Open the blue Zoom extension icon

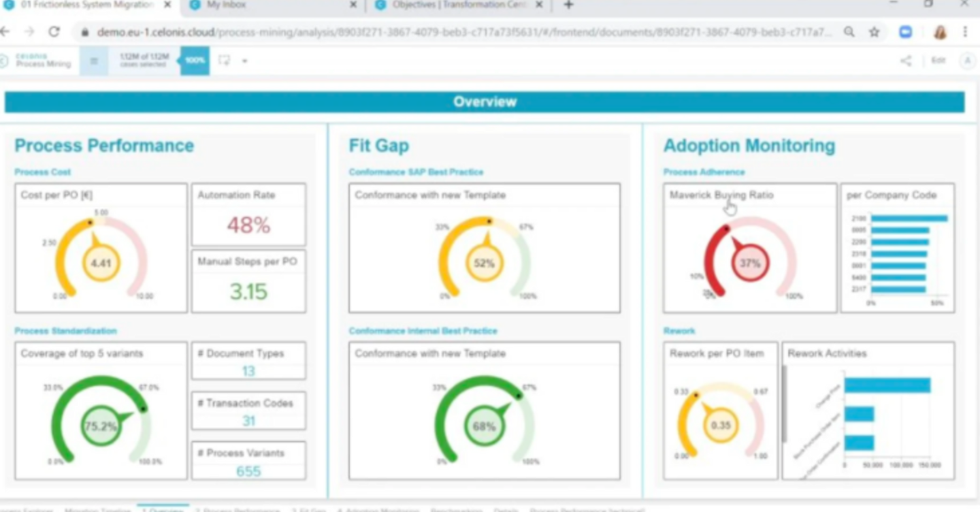click(906, 32)
